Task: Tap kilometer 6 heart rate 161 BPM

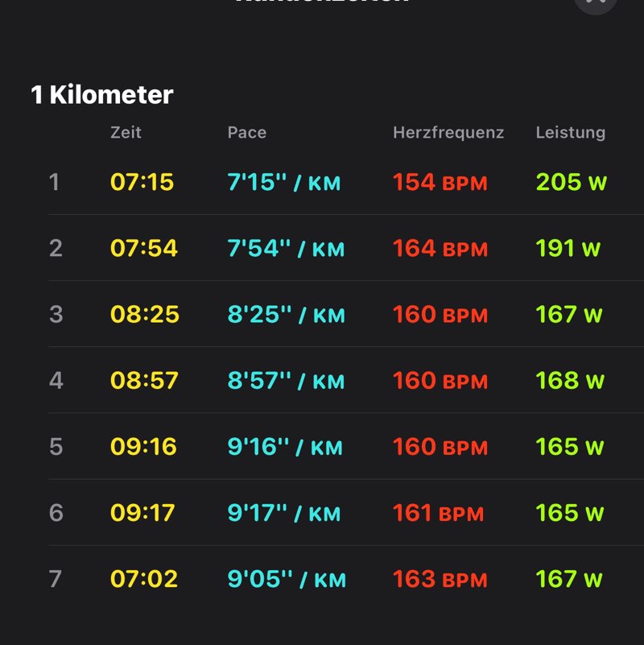Action: point(438,513)
